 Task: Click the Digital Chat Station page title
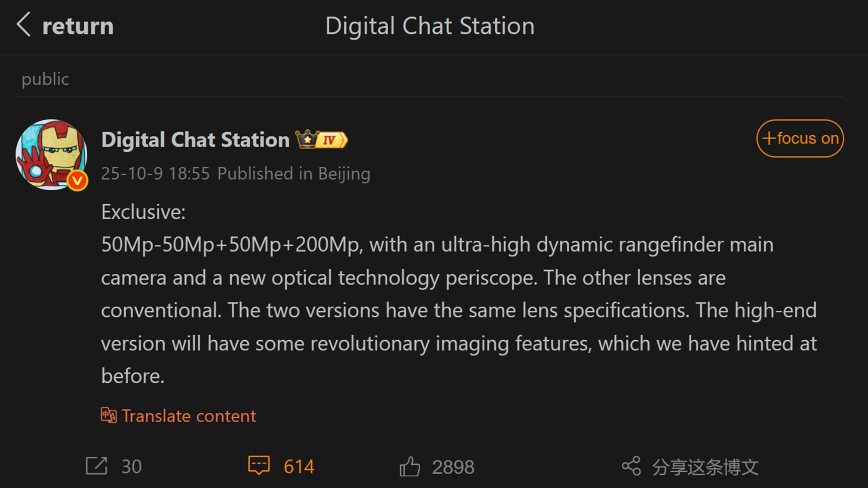(429, 26)
